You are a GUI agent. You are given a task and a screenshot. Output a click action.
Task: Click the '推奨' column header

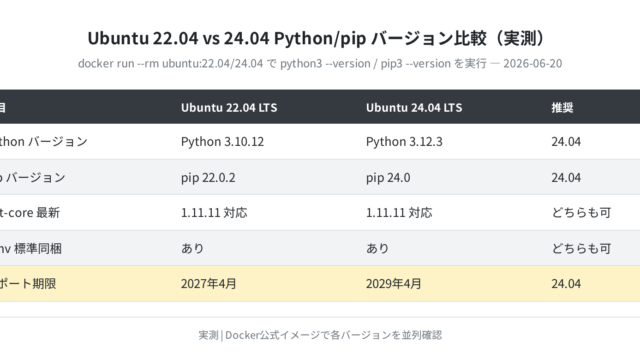[562, 108]
